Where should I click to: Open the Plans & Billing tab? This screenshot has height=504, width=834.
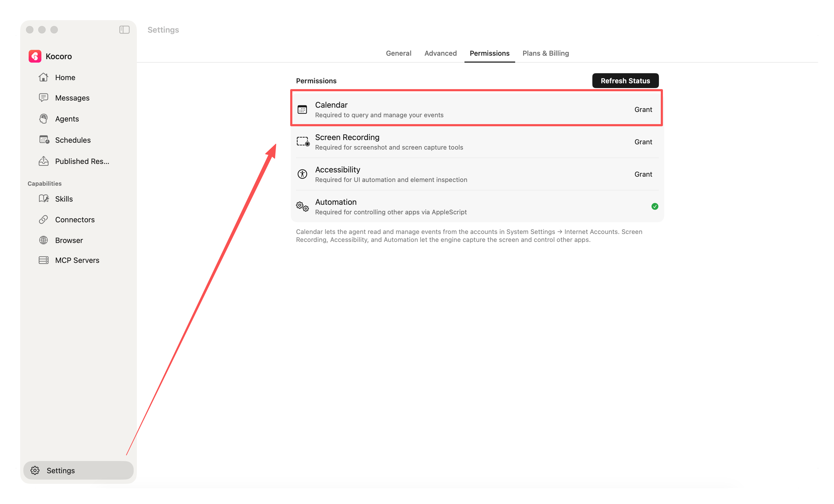tap(546, 53)
